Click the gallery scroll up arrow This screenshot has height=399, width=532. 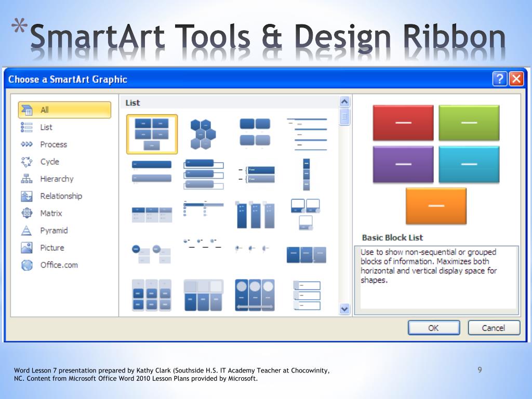(x=344, y=101)
